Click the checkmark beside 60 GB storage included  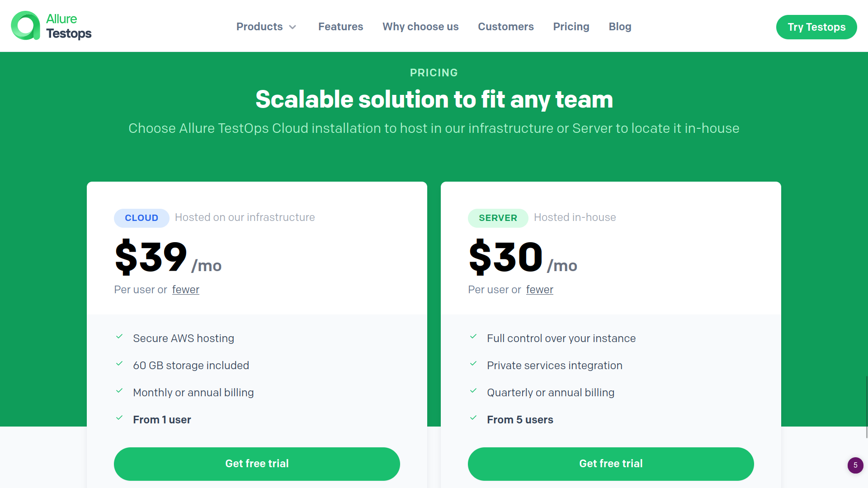tap(119, 364)
